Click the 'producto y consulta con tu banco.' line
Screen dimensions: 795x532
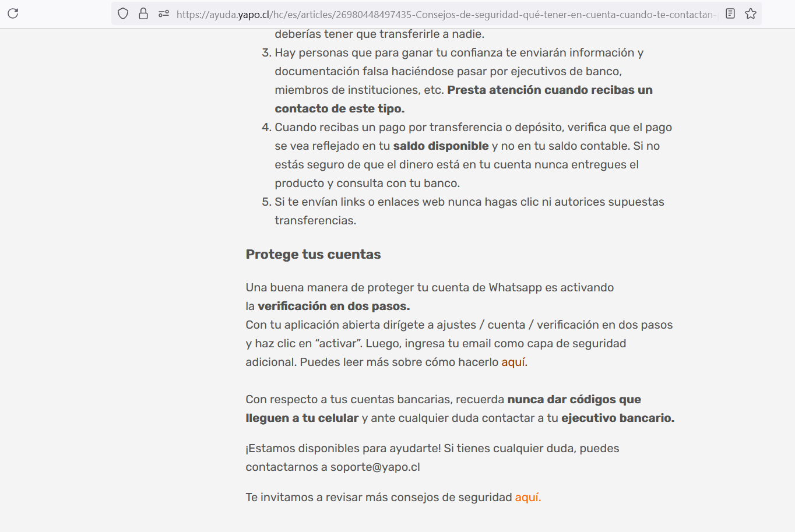point(367,183)
